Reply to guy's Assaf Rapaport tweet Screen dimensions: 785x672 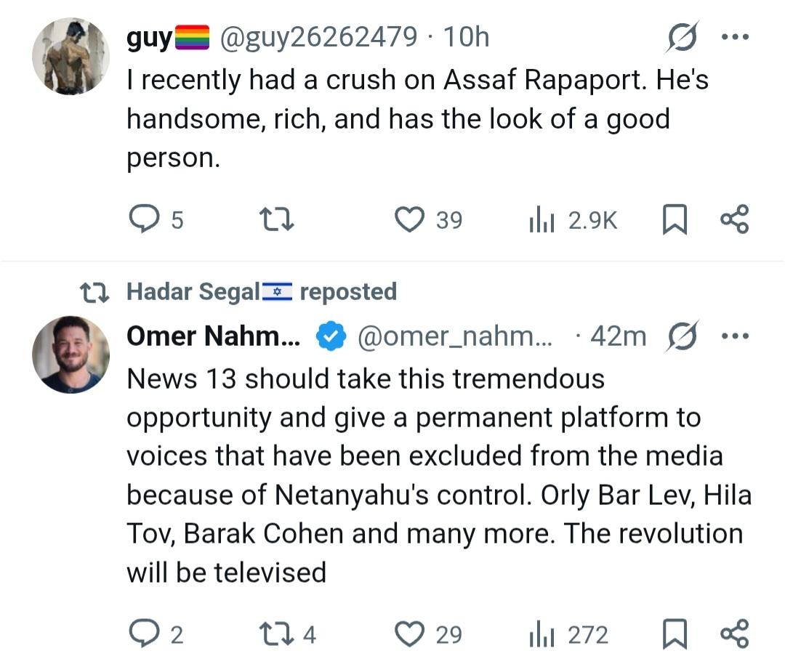coord(143,219)
